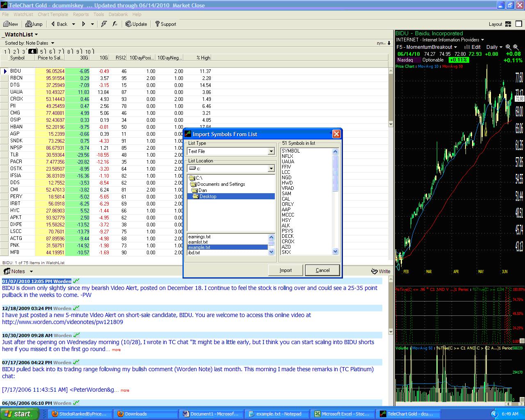Image resolution: width=525 pixels, height=420 pixels.
Task: Switch to watchlist tab 4
Action: coord(32,51)
